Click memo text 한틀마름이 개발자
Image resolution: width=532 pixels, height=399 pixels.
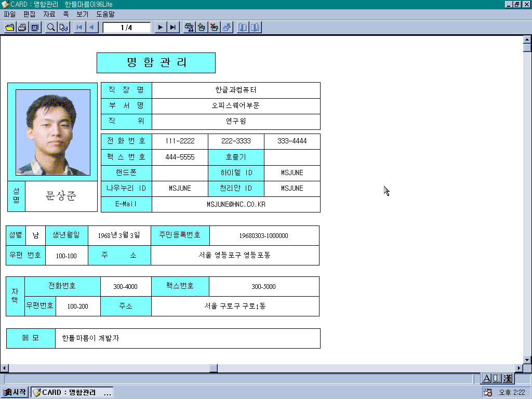pos(91,338)
